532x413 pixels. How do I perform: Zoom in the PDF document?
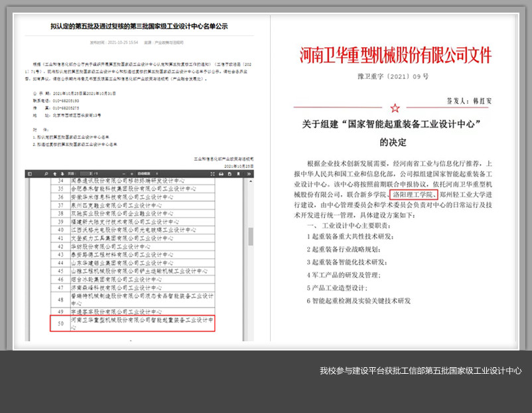[x=132, y=173]
